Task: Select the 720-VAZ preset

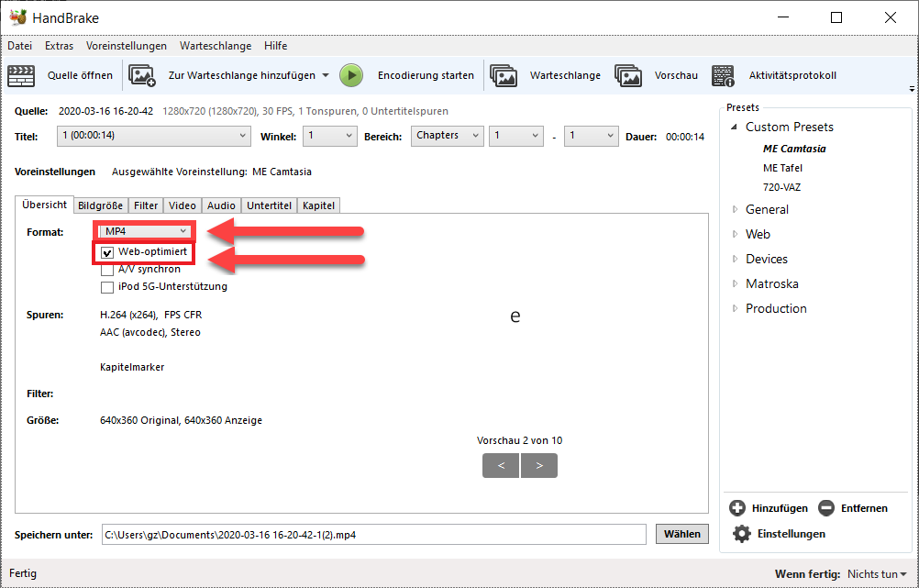Action: tap(781, 188)
